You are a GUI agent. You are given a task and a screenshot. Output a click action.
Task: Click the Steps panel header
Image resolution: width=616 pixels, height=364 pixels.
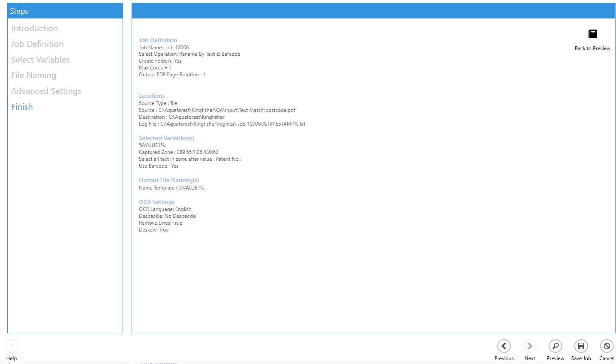click(65, 11)
